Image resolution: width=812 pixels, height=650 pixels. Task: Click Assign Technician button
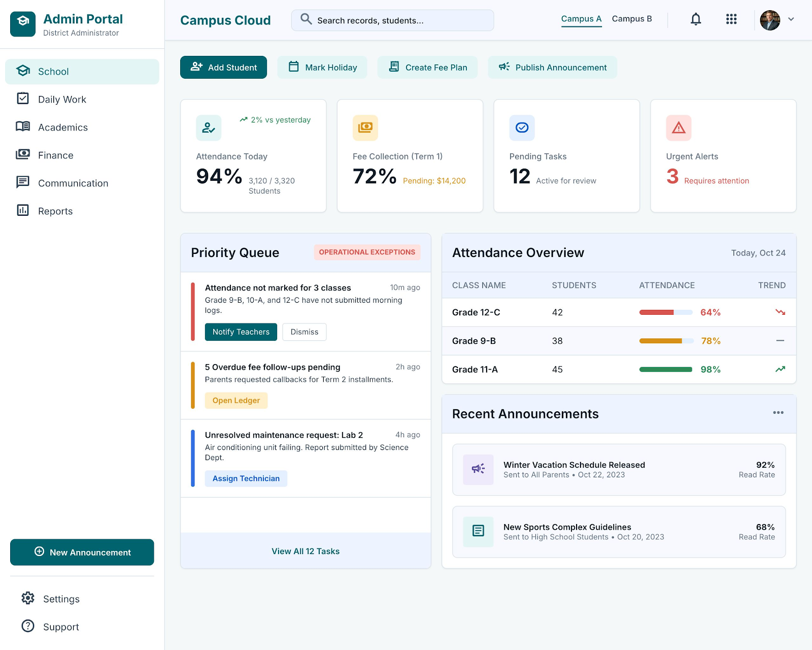pos(246,479)
